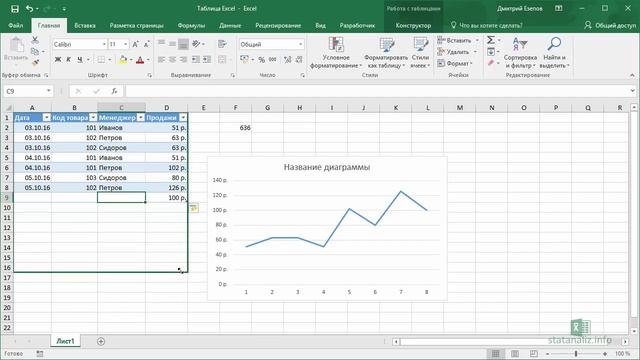Center text horizontally icon
Image resolution: width=640 pixels, height=360 pixels.
172,60
